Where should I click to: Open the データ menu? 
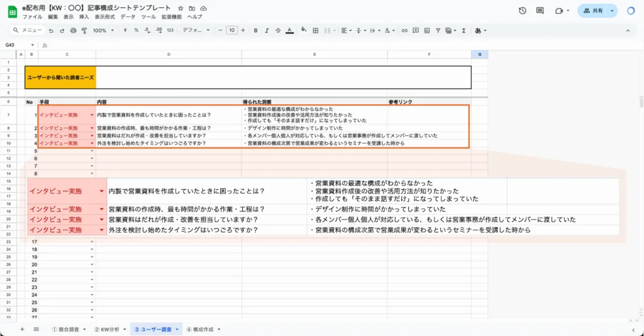tap(128, 17)
